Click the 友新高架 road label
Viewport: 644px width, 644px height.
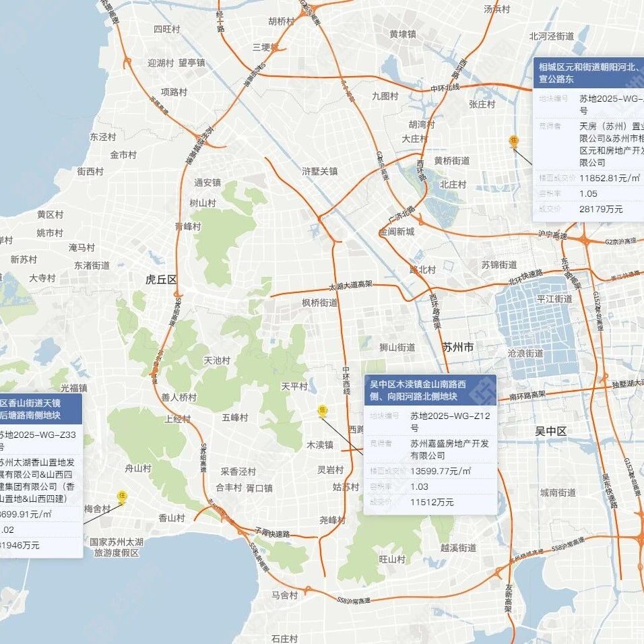click(509, 598)
